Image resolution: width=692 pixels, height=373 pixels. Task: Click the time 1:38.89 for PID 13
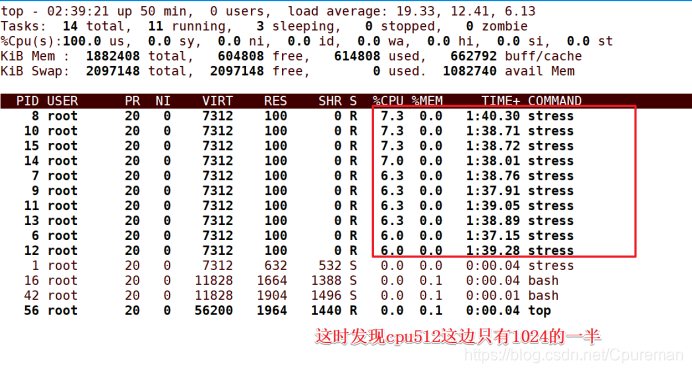(x=493, y=221)
